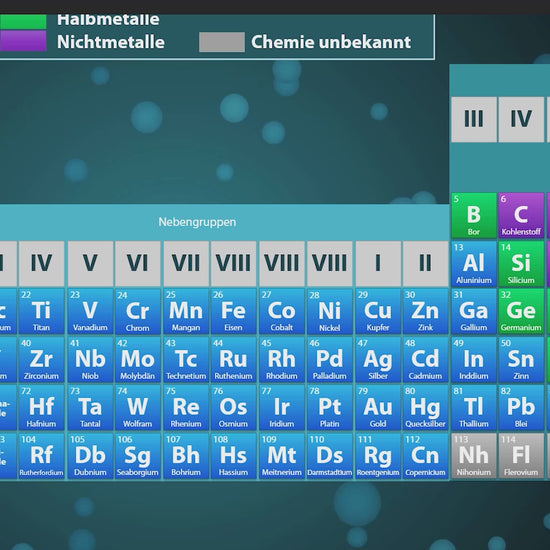Open Rutherfordium (Rf) element 104
This screenshot has width=550, height=550.
pos(41,456)
